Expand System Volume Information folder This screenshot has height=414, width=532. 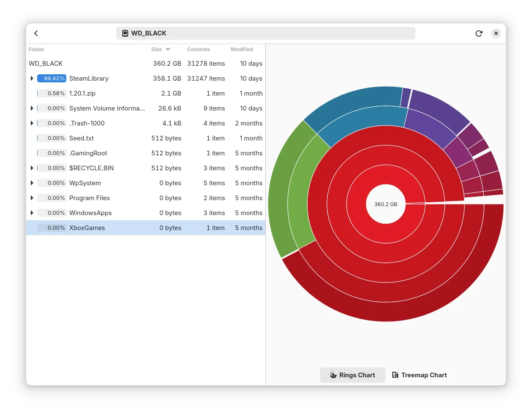coord(32,108)
